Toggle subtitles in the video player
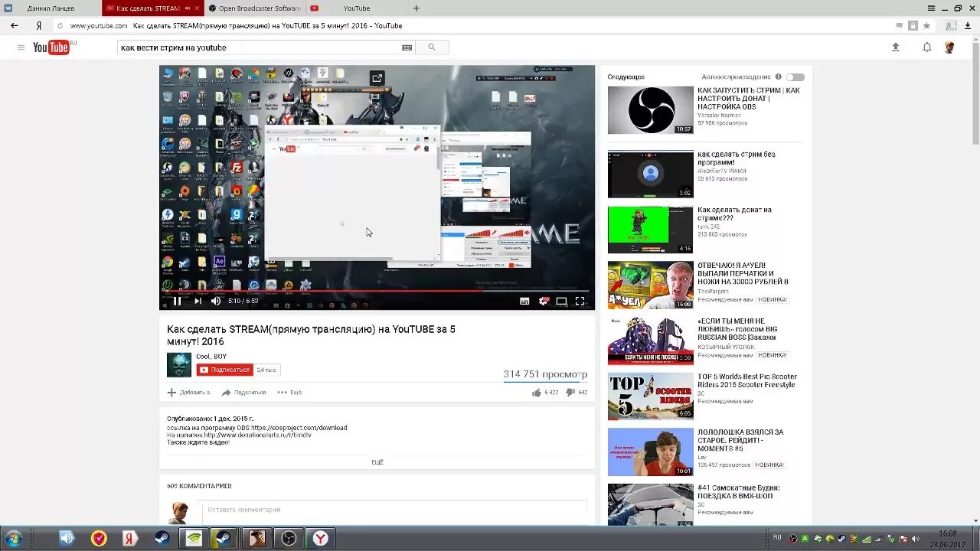The image size is (980, 551). pos(524,301)
